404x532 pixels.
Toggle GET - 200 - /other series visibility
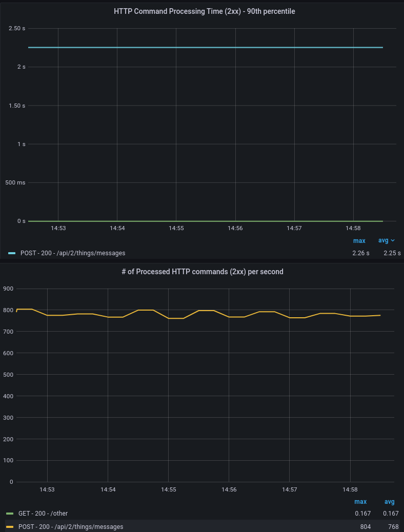coord(43,514)
